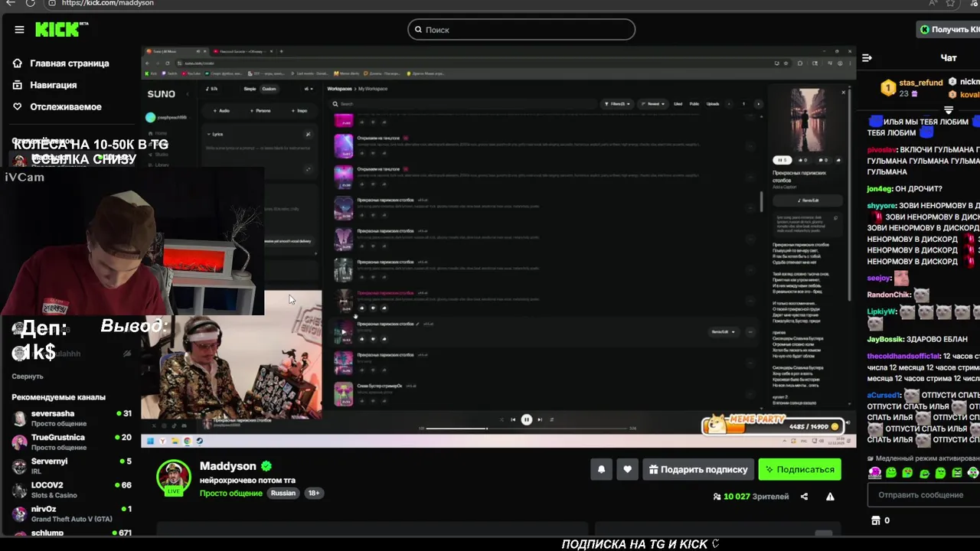Image resolution: width=980 pixels, height=551 pixels.
Task: Open the Suno 'Newest' sort dropdown
Action: [x=653, y=104]
